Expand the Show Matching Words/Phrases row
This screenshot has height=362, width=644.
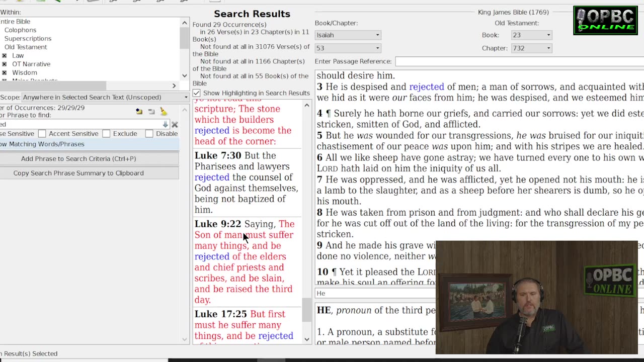click(x=90, y=144)
